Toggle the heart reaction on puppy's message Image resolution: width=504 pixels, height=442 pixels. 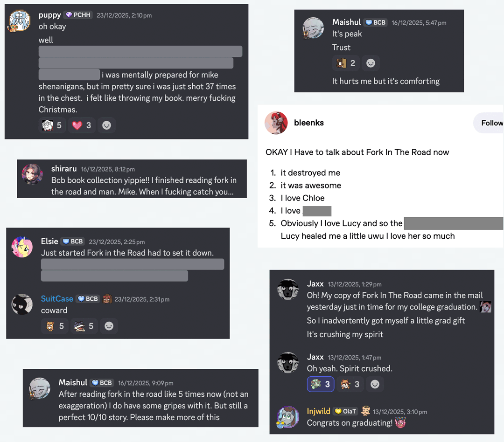[x=82, y=125]
